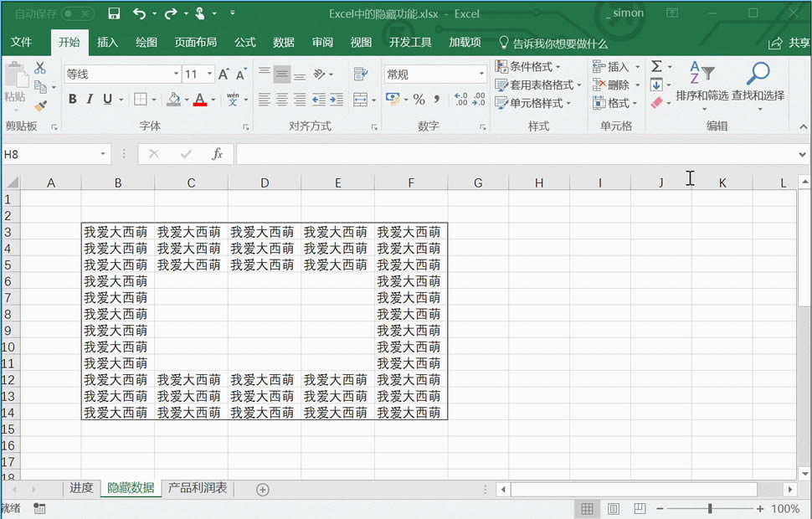Click the new sheet plus button
The width and height of the screenshot is (812, 519).
(260, 488)
